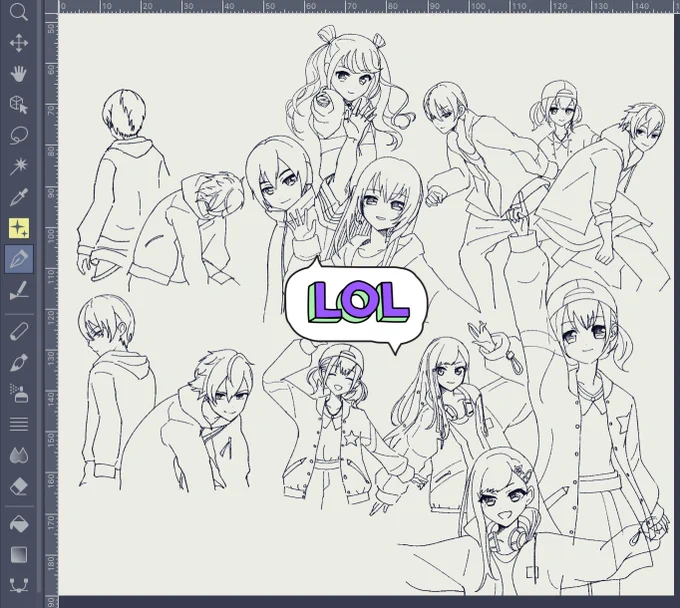Select the Brush tool
The height and width of the screenshot is (608, 680).
(x=19, y=363)
